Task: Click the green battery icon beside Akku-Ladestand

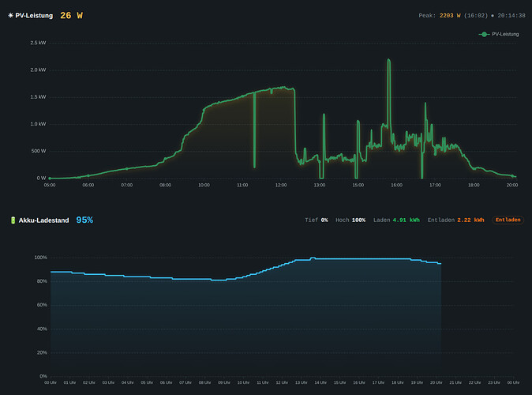Action: tap(13, 220)
